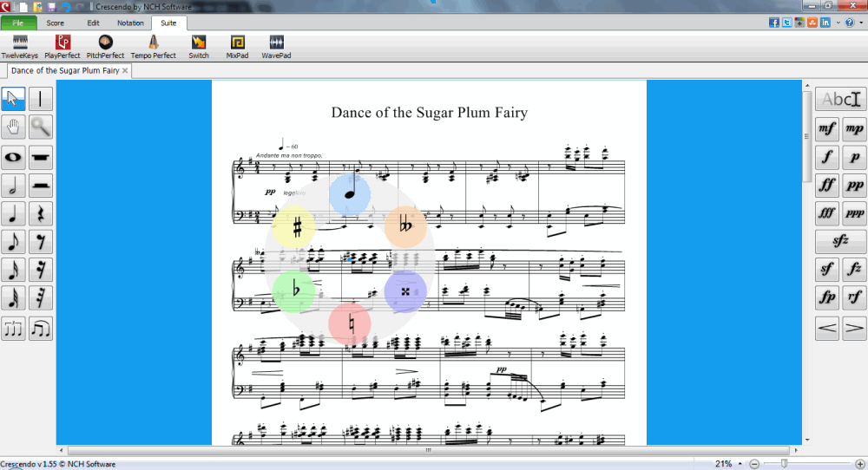Select the triplet tuplet tool
This screenshot has width=868, height=470.
click(13, 329)
